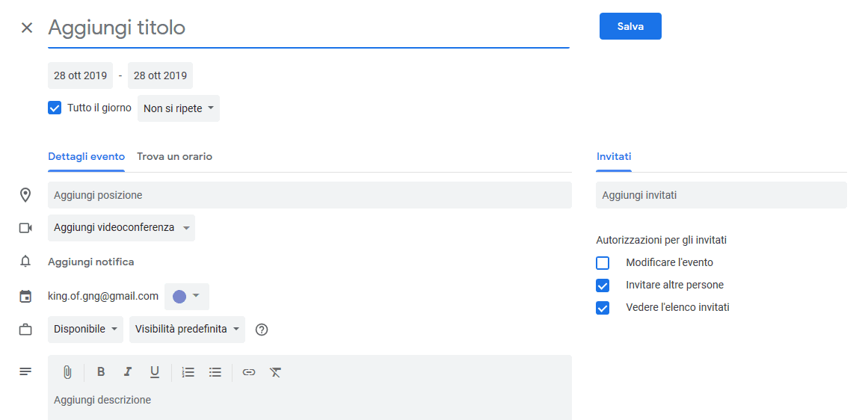Insert a link in the description

click(x=249, y=372)
